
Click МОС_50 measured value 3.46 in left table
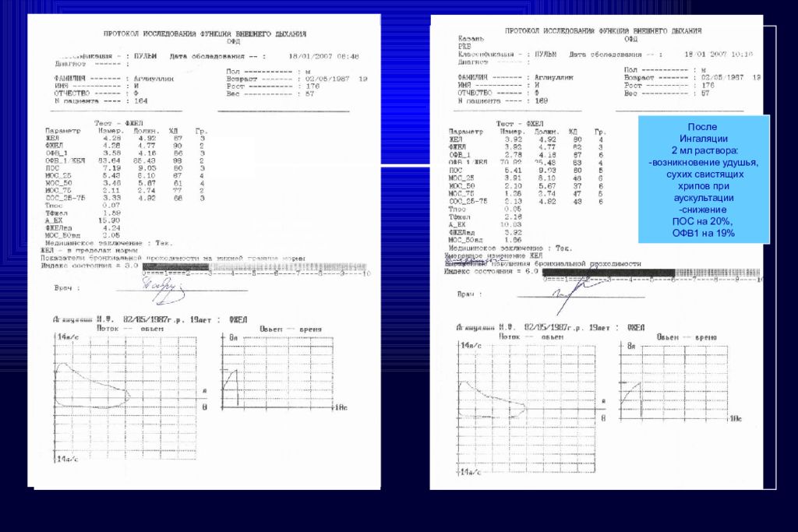[111, 182]
